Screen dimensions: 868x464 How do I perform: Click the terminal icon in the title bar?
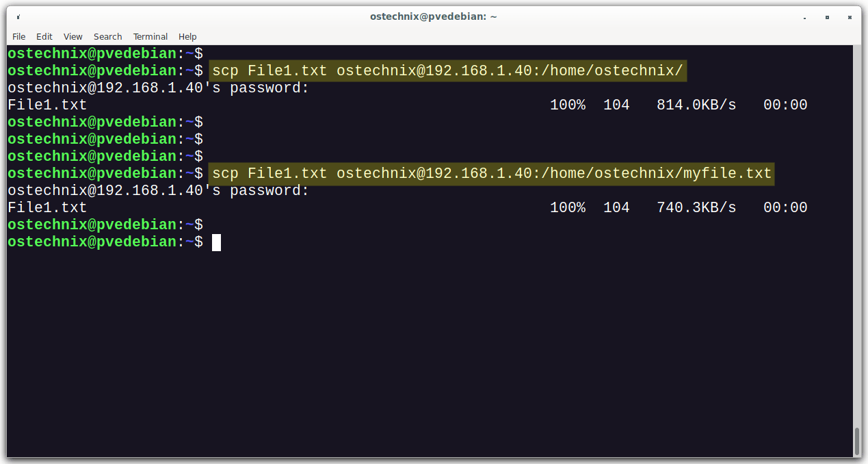pos(17,15)
